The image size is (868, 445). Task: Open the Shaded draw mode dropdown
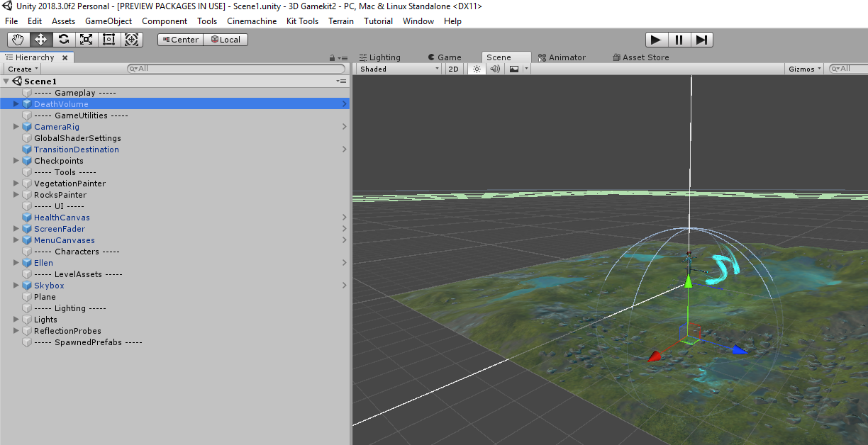point(400,69)
